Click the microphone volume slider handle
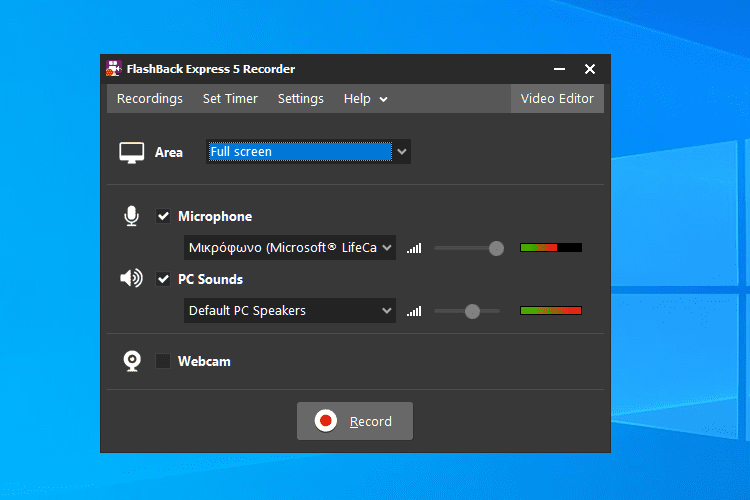Screen dimensions: 750x500 [x=496, y=248]
